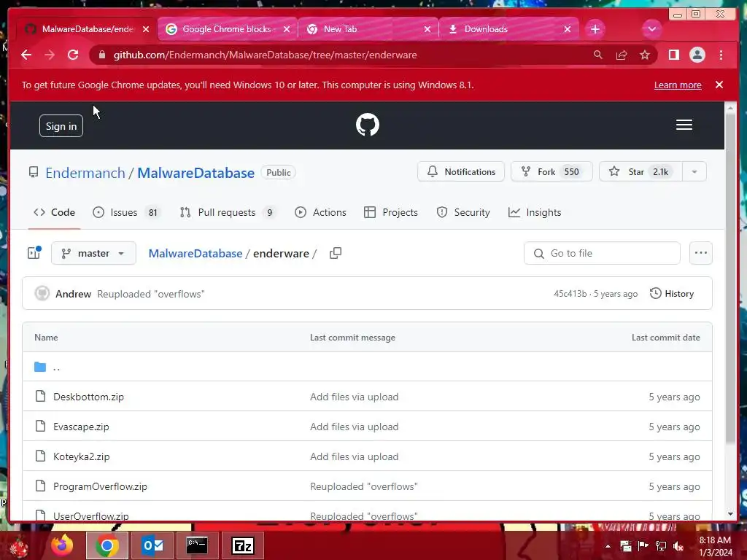Image resolution: width=747 pixels, height=560 pixels.
Task: Switch to the Google Chrome blocks tab
Action: [x=227, y=29]
